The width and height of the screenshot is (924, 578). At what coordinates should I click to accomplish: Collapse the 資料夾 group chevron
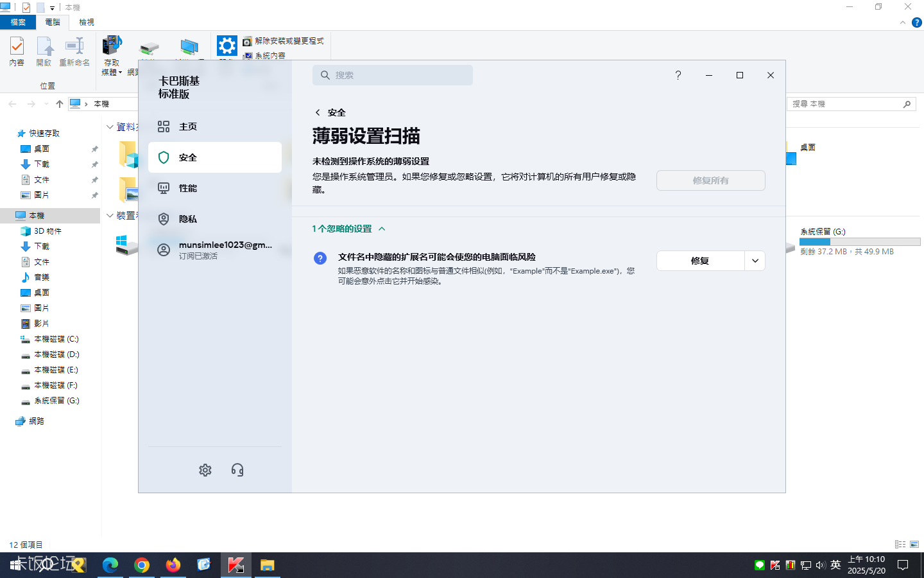(x=110, y=127)
